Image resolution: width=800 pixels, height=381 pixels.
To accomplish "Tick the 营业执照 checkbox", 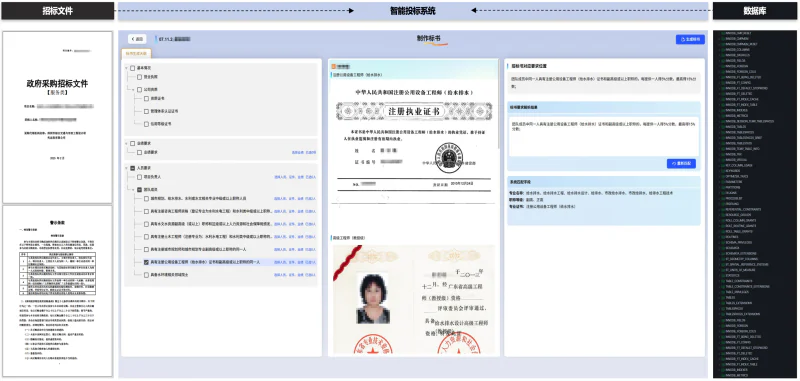I will tap(139, 77).
